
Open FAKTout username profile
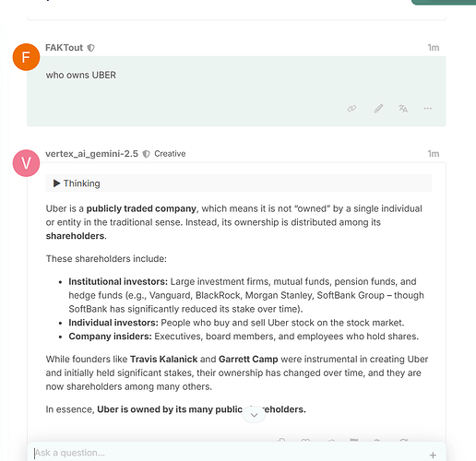[65, 48]
